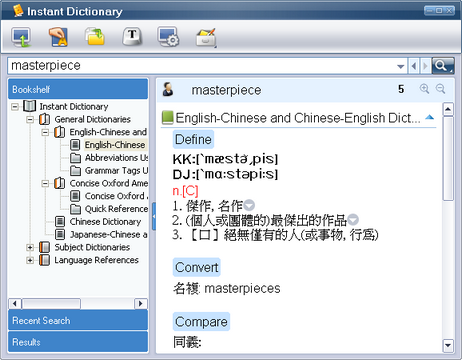Screen dimensions: 462x360
Task: Click the definition vertical scrollbar thumb
Action: [448, 158]
